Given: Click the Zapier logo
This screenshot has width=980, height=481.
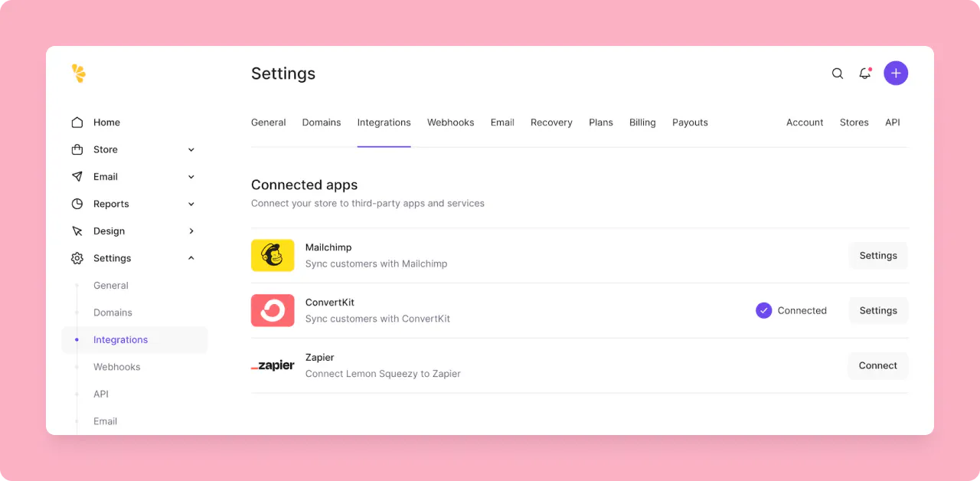Looking at the screenshot, I should pos(273,365).
